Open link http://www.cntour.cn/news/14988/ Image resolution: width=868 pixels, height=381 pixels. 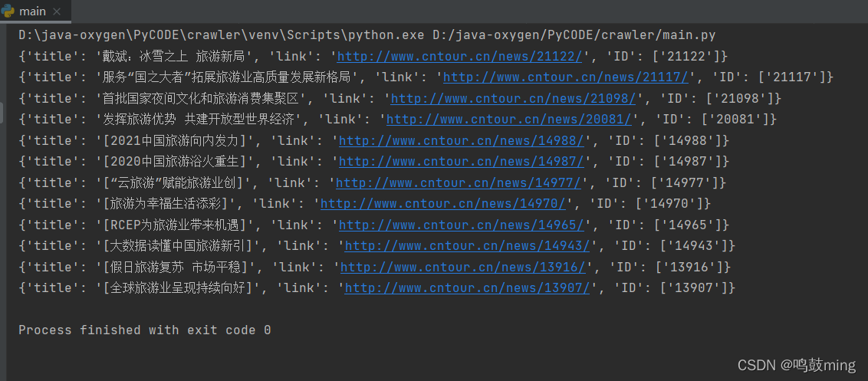point(462,140)
